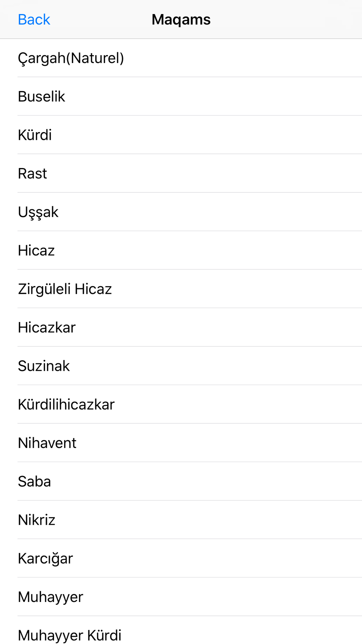The height and width of the screenshot is (644, 362).
Task: Tap the Hicazkar row
Action: pyautogui.click(x=181, y=327)
